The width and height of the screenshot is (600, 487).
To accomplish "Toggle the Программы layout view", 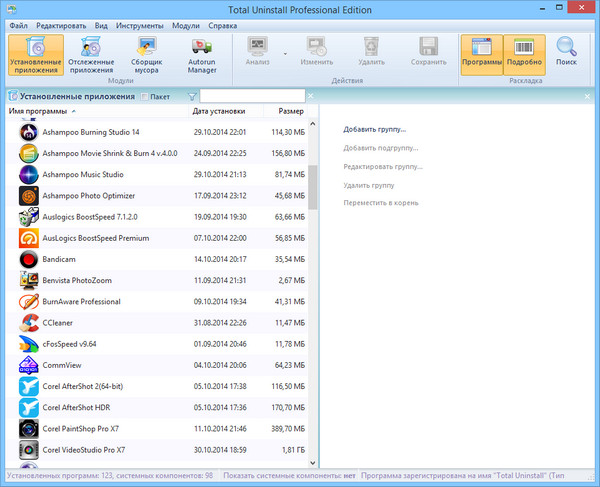I will coord(481,53).
